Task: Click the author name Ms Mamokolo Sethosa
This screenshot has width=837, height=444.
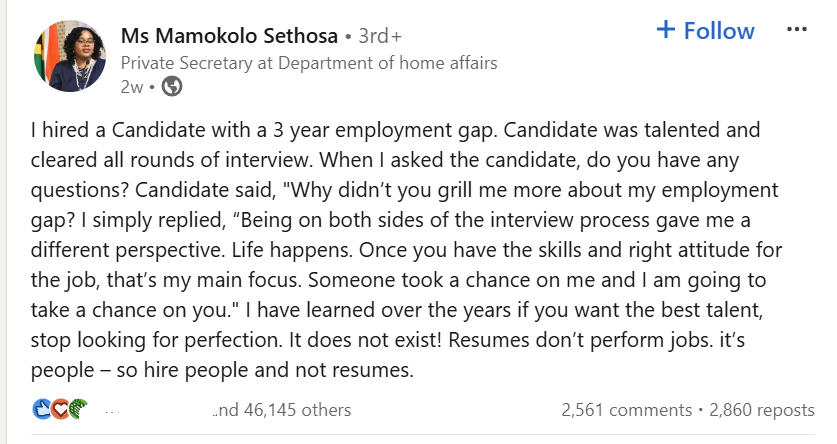Action: click(x=228, y=36)
